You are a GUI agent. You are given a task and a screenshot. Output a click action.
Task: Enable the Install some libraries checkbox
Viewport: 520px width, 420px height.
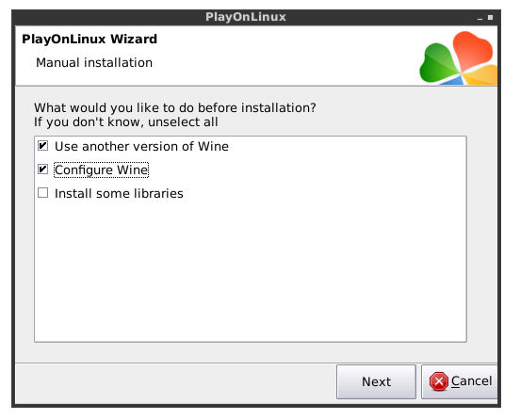pos(42,193)
